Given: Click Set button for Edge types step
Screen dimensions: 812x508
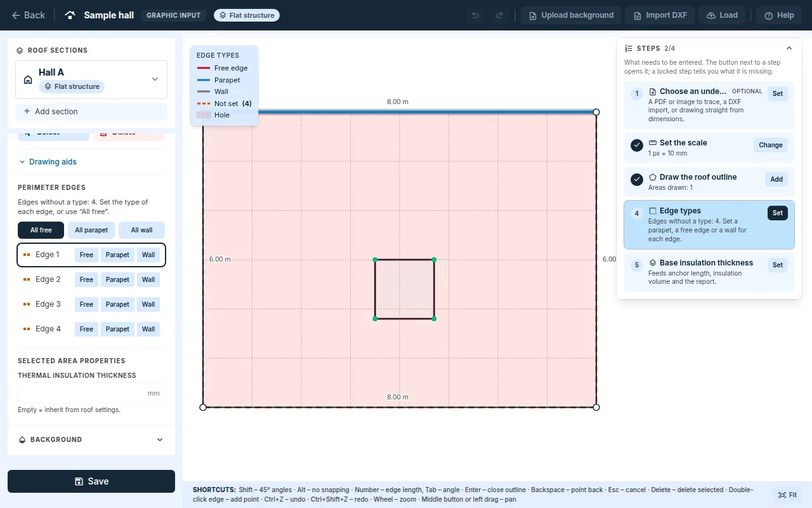Looking at the screenshot, I should click(778, 213).
